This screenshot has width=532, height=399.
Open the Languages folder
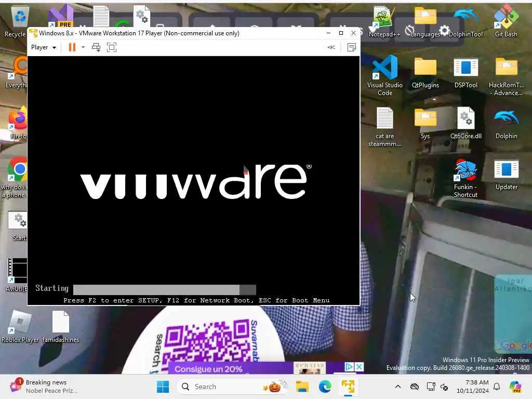(425, 21)
